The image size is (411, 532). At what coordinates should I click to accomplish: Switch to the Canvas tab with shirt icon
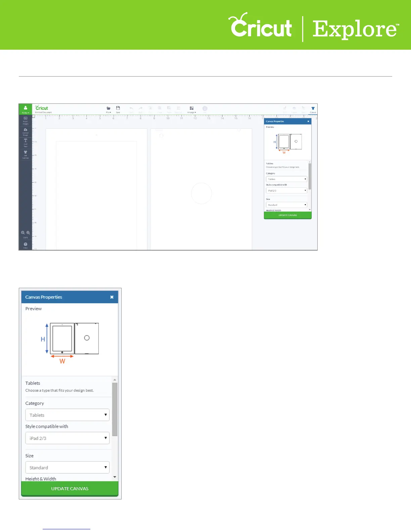coord(313,109)
